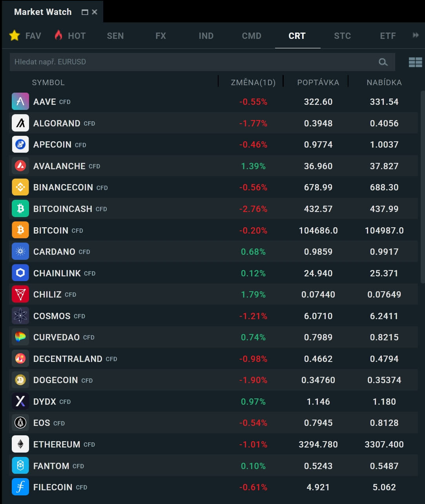Open the FAV favorites tab
The width and height of the screenshot is (425, 504).
click(26, 36)
